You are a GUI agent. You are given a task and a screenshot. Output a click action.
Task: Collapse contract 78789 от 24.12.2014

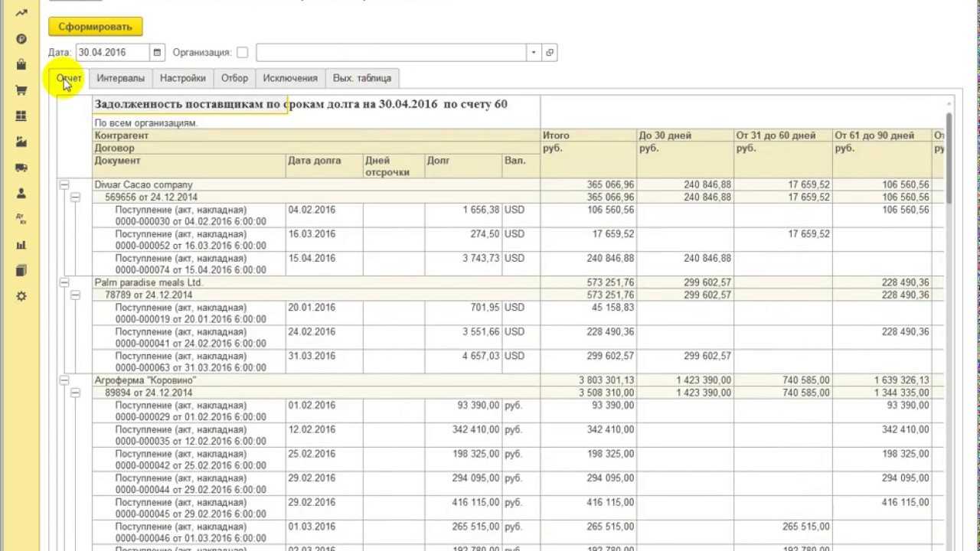coord(75,295)
